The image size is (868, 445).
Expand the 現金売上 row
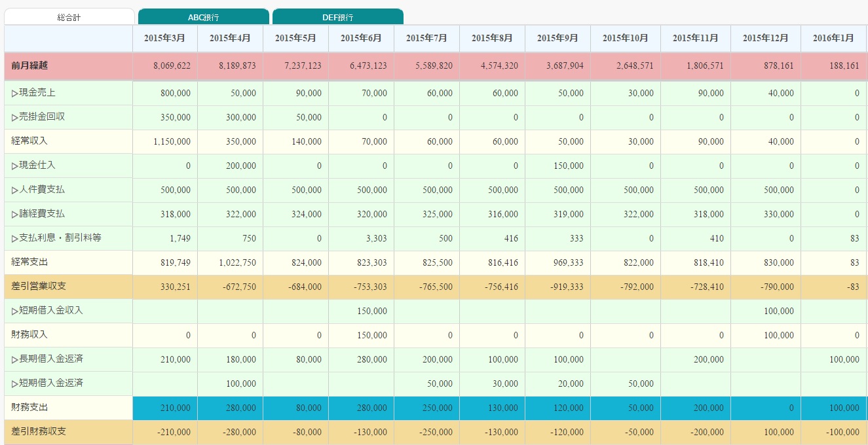point(15,94)
